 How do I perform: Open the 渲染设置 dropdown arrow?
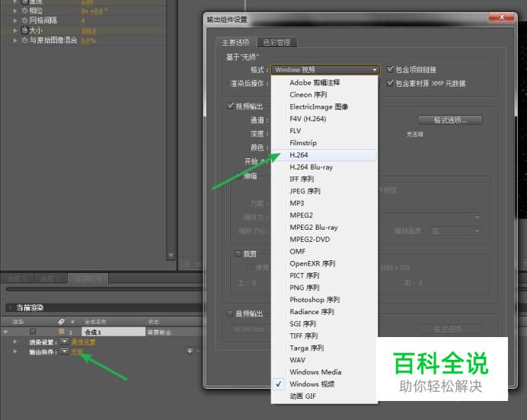pos(65,342)
